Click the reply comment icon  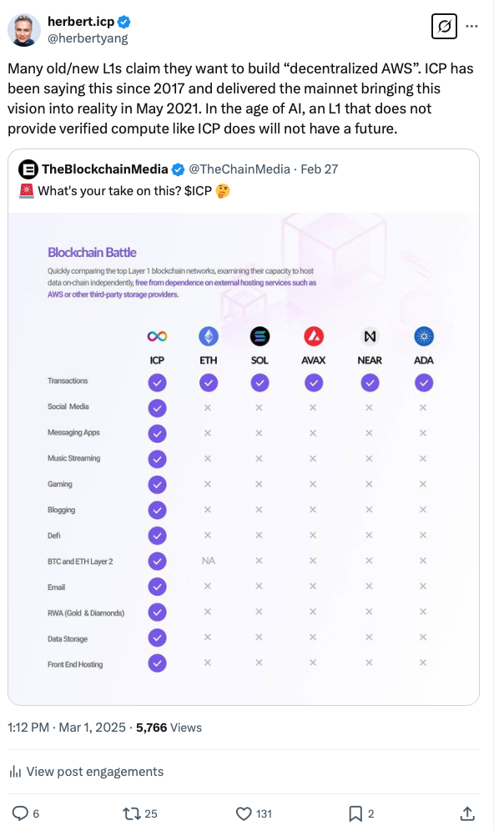21,813
